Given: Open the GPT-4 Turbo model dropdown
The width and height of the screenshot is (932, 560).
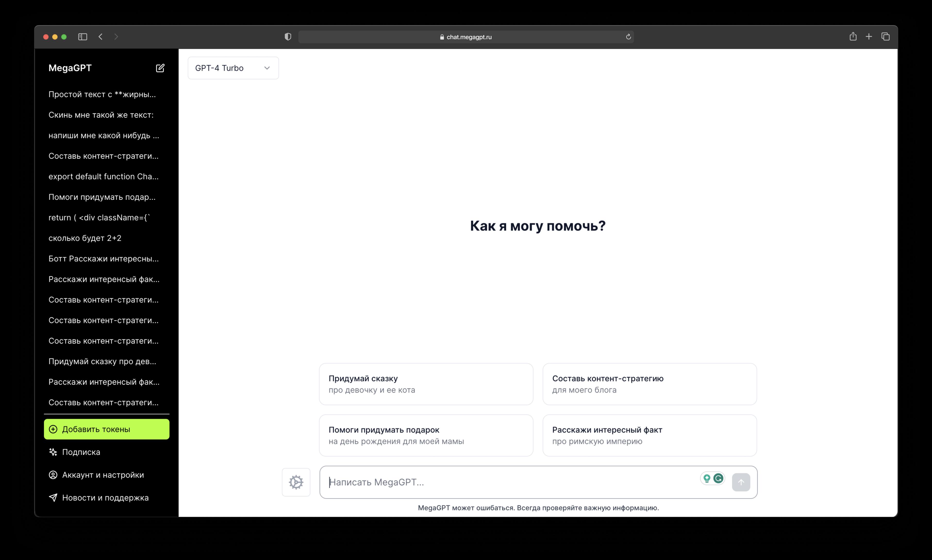Looking at the screenshot, I should point(233,68).
